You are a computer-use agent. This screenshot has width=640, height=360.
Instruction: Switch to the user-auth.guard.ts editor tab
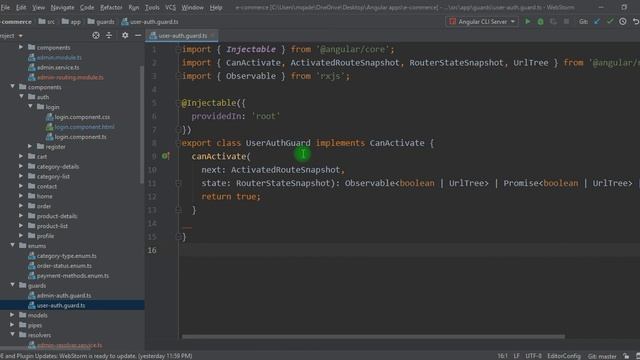tap(182, 36)
